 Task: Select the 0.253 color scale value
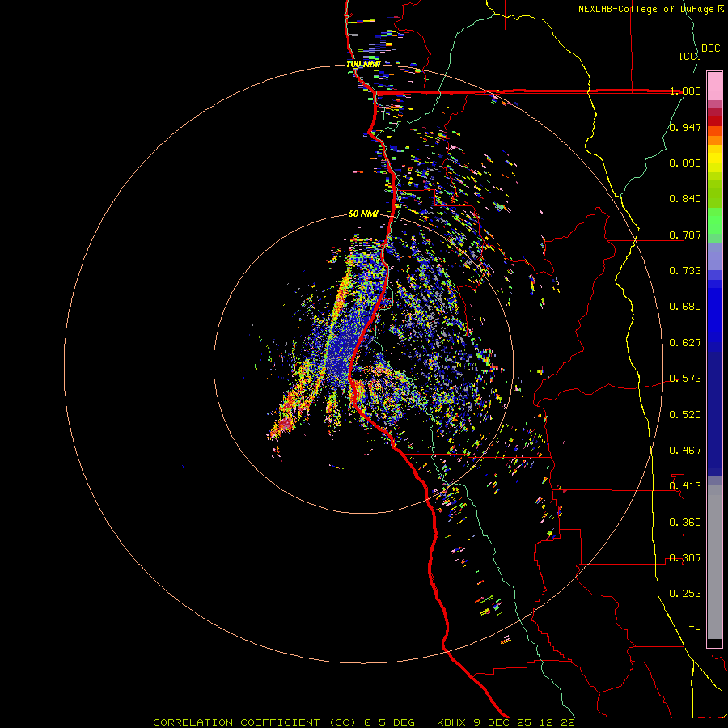tap(685, 594)
